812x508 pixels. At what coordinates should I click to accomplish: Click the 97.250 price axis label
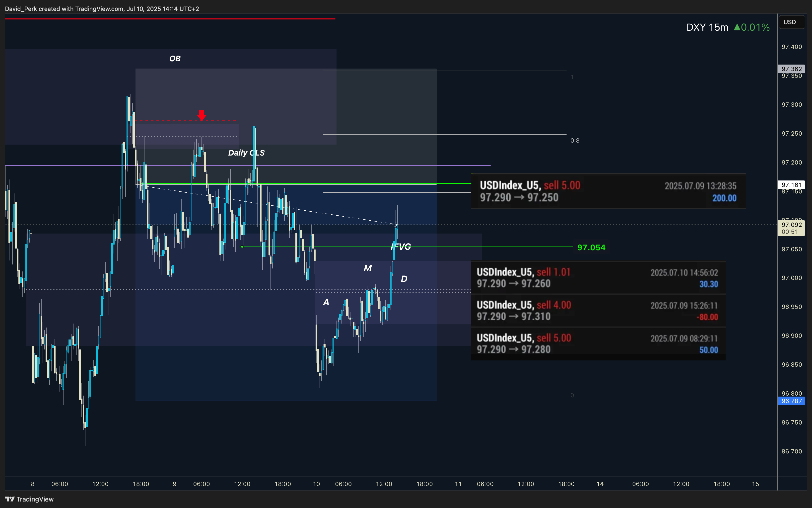[792, 133]
